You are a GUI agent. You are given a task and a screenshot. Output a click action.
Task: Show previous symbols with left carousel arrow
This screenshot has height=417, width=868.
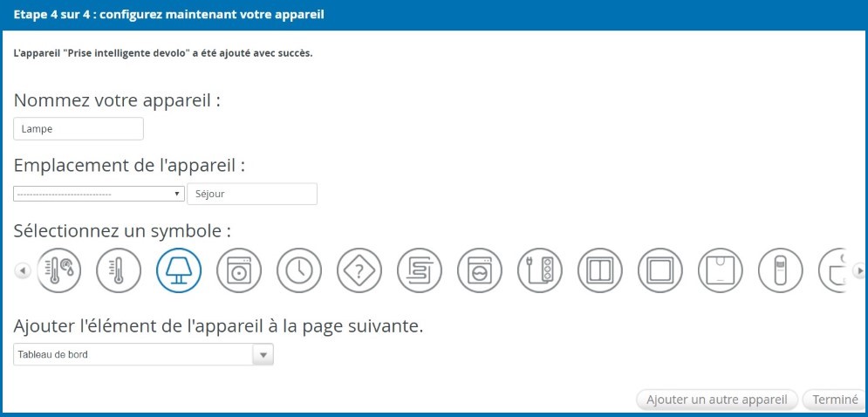(x=22, y=270)
